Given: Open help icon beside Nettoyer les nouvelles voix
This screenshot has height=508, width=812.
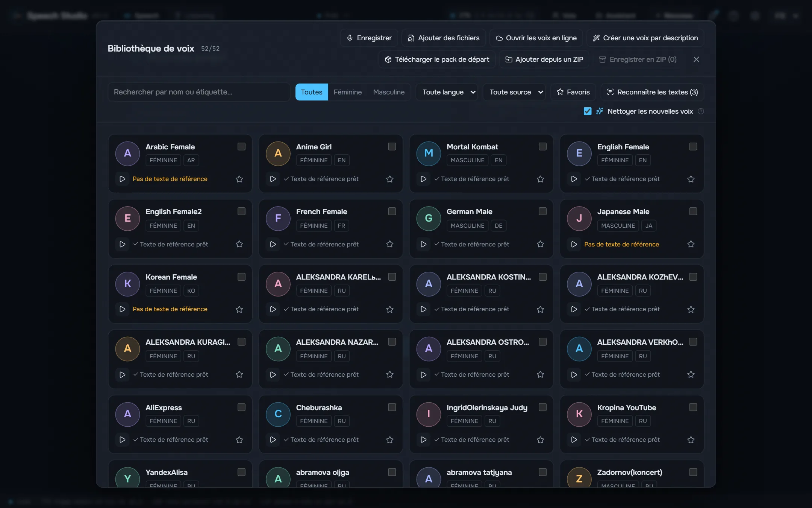Looking at the screenshot, I should [701, 111].
